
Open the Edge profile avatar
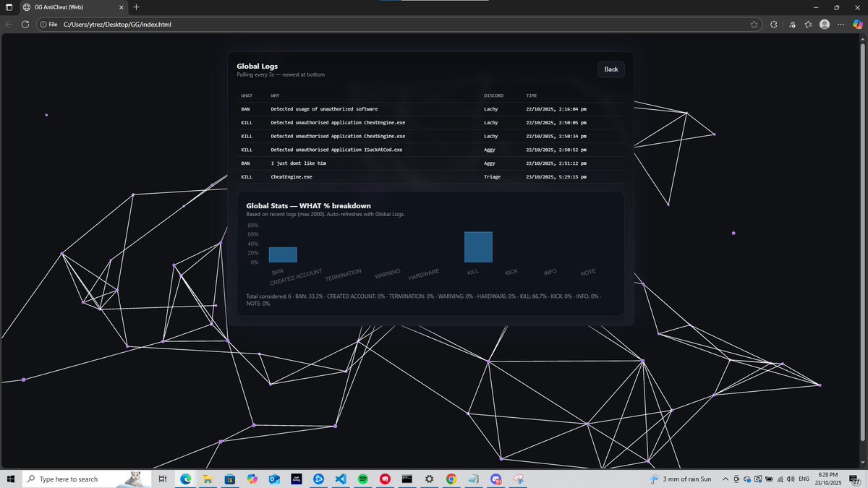825,24
